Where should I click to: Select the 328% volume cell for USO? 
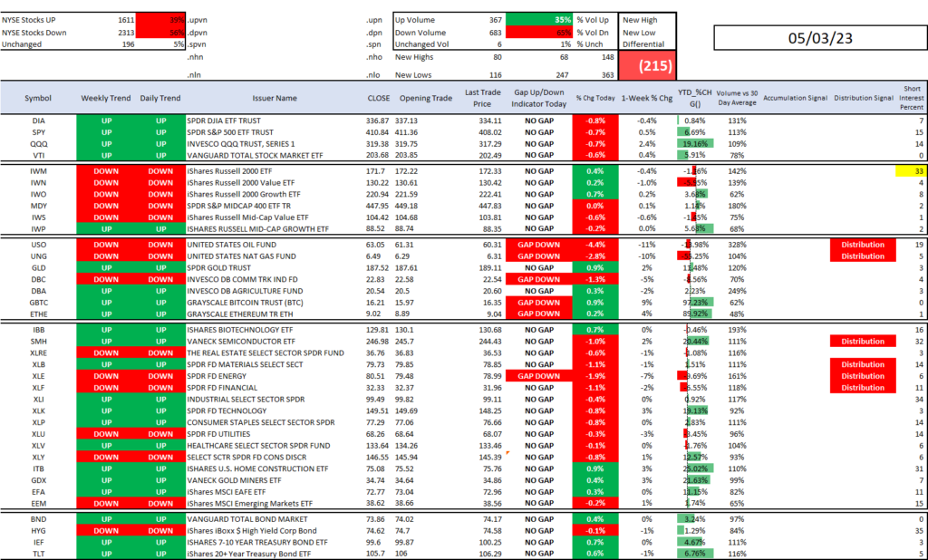pyautogui.click(x=737, y=245)
